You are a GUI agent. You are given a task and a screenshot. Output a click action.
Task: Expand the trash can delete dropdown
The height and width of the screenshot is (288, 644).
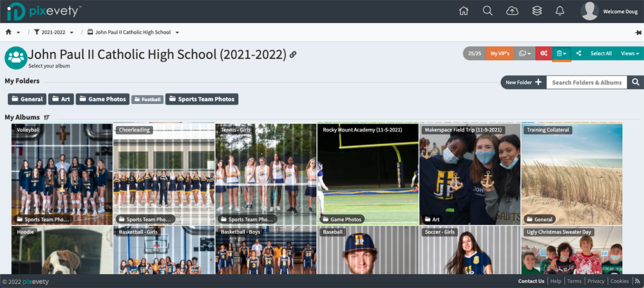(562, 53)
